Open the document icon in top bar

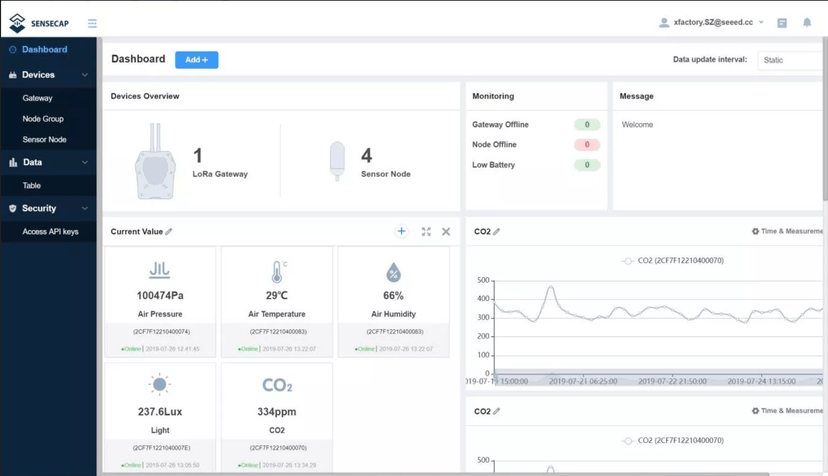pos(782,23)
